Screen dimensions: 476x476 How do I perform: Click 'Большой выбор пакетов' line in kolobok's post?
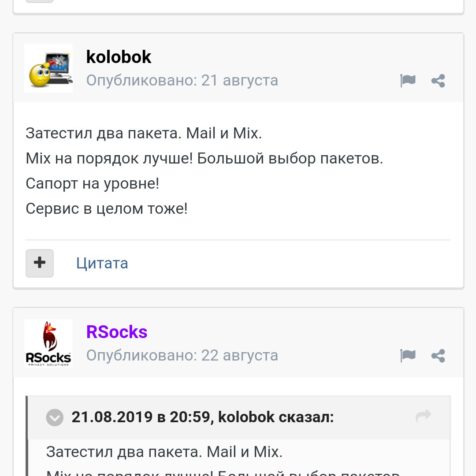pyautogui.click(x=290, y=158)
